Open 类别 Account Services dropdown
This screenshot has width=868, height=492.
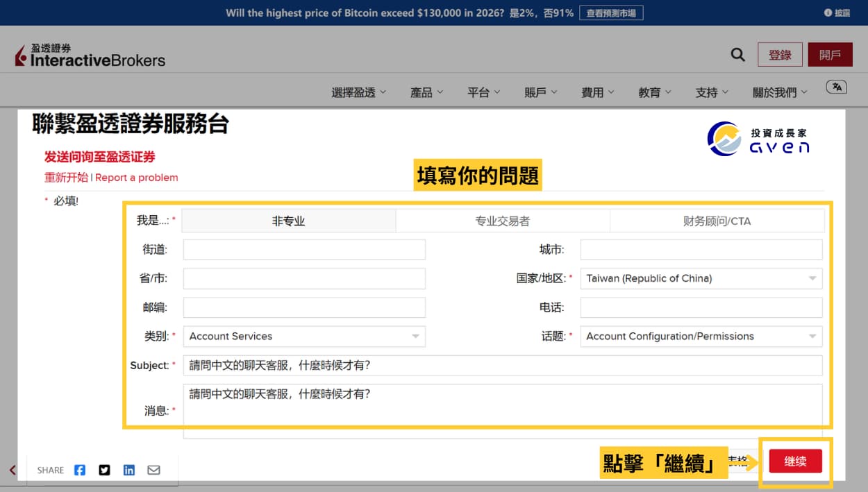(304, 336)
